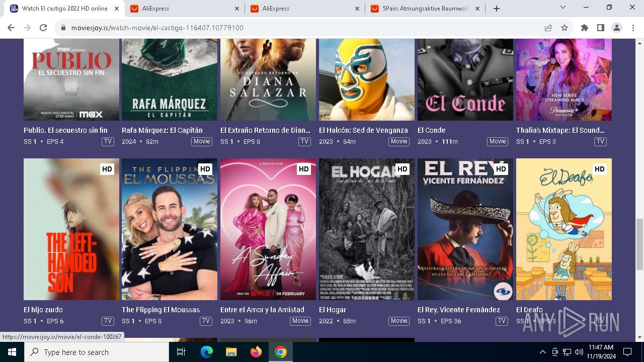Switch to the 5Pairs Atmungsaktive Baumwoll tab
The width and height of the screenshot is (644, 362).
click(426, 9)
